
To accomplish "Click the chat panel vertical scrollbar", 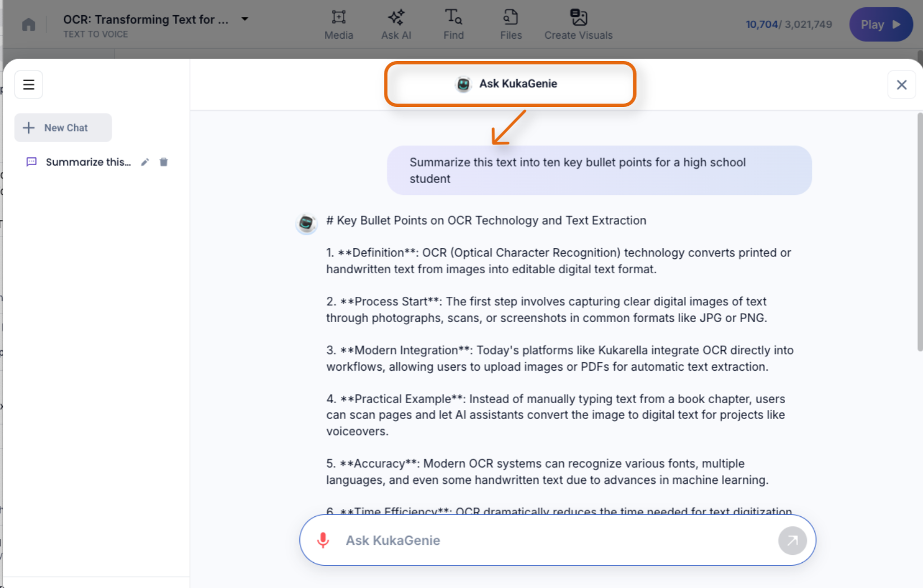I will click(920, 232).
